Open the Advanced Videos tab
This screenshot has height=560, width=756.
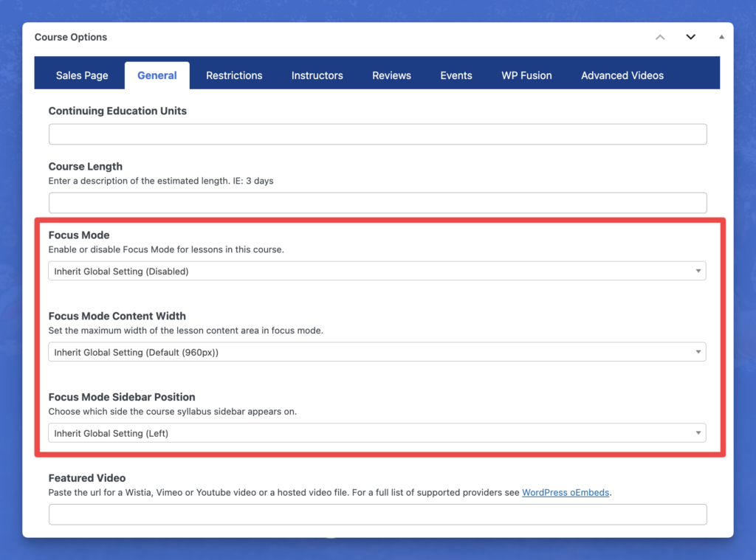(x=622, y=75)
